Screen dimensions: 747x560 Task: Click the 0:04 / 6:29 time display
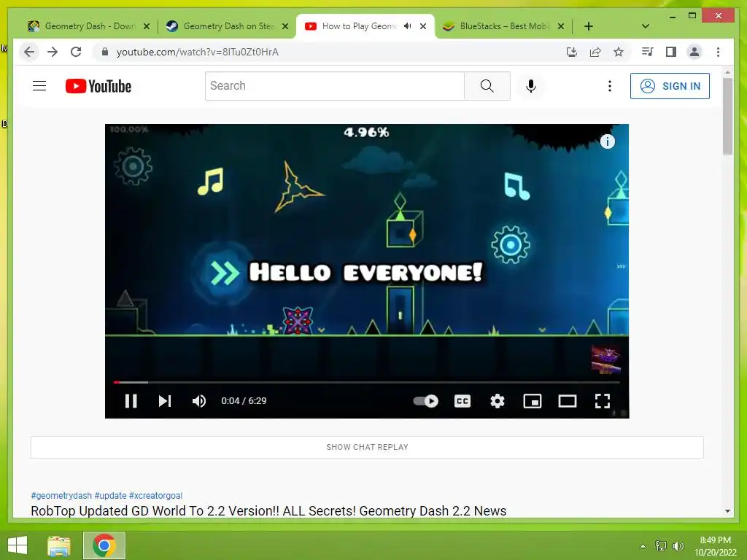244,401
